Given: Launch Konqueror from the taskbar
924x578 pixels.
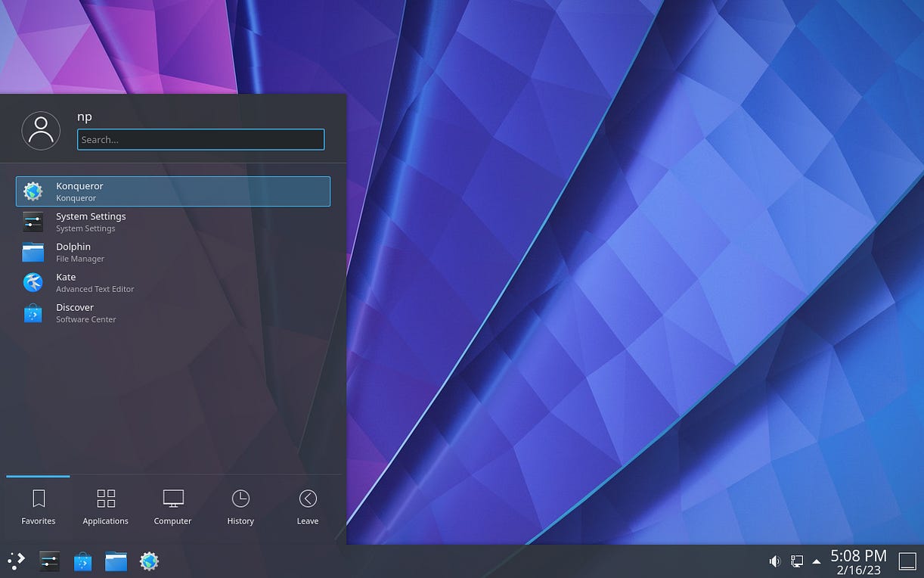Looking at the screenshot, I should [149, 561].
